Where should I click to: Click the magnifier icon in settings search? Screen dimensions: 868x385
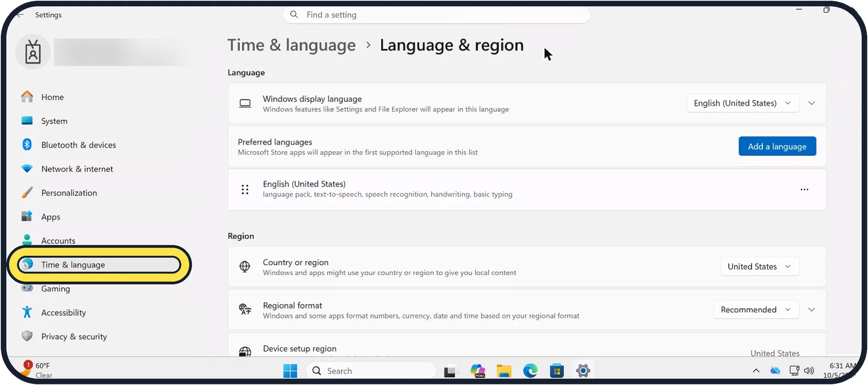coord(294,14)
